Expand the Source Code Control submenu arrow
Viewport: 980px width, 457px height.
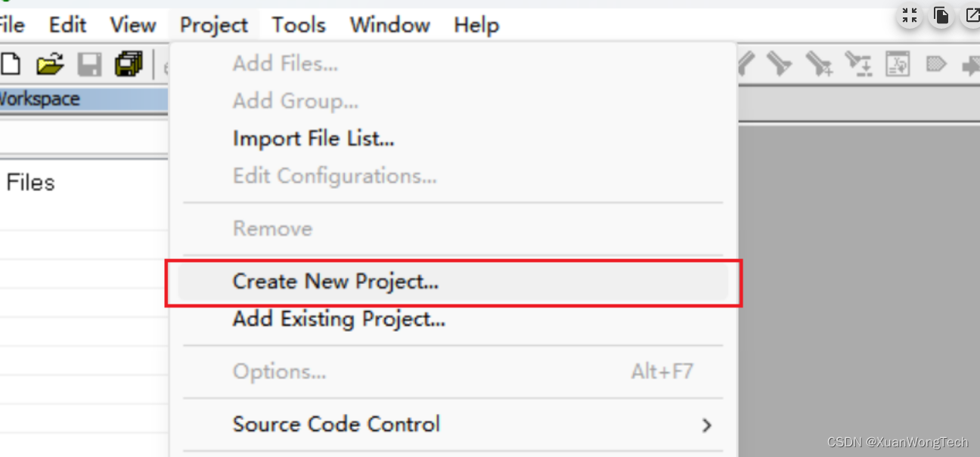706,425
